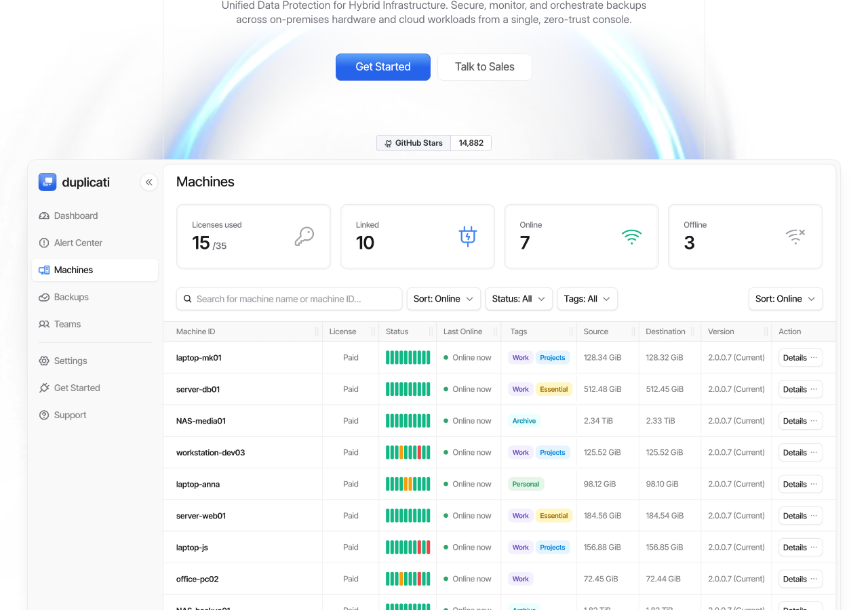This screenshot has height=610, width=868.
Task: Click the office-pc02 machine name
Action: pyautogui.click(x=197, y=579)
